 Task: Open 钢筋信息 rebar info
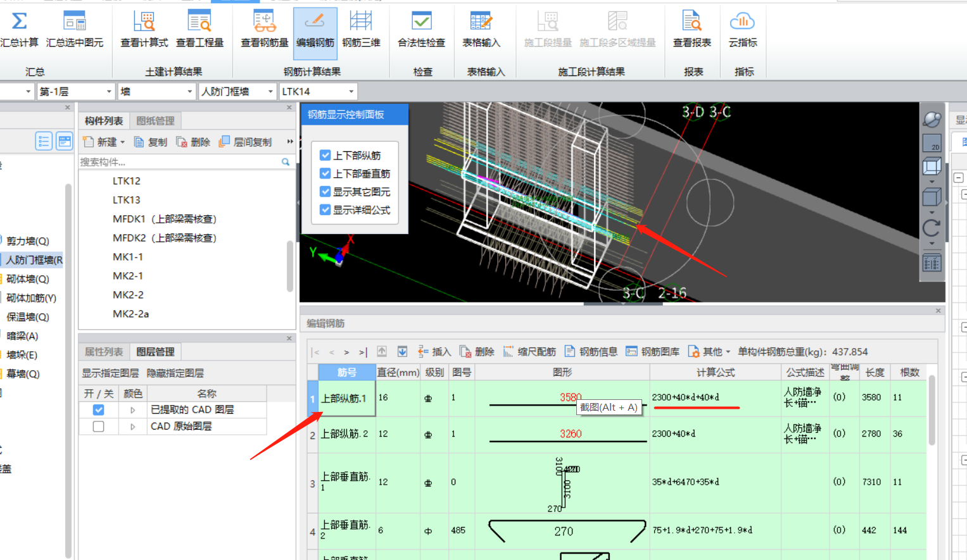(591, 351)
